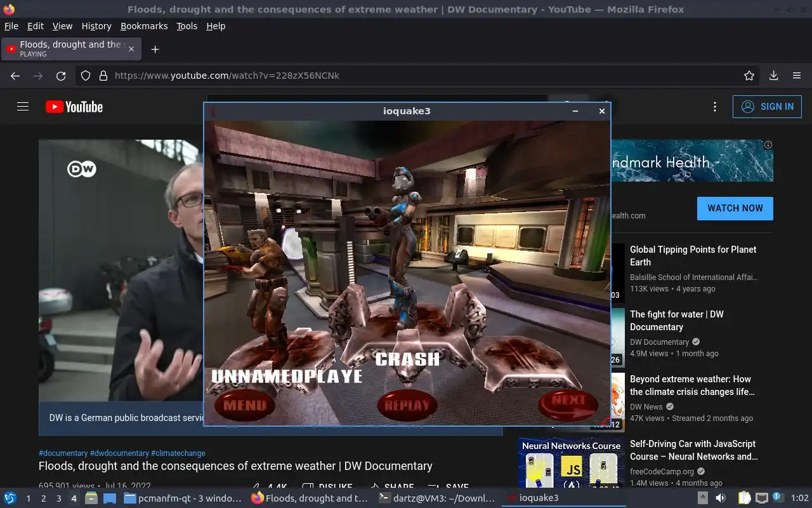Click WATCH NOW ad button
This screenshot has height=508, width=812.
[x=735, y=208]
